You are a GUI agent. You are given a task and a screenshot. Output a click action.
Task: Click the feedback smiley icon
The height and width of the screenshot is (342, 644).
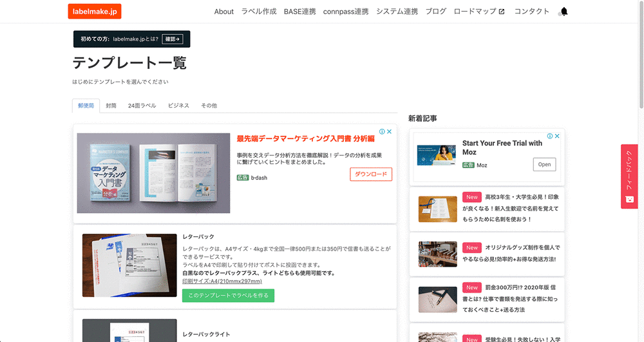pos(629,200)
